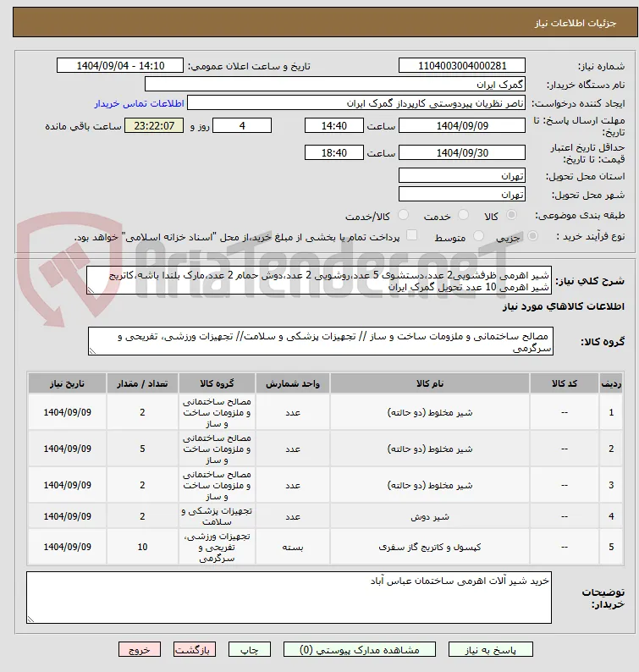This screenshot has height=672, width=639.
Task: Click the شهر محل تحویل field تهران
Action: click(461, 194)
